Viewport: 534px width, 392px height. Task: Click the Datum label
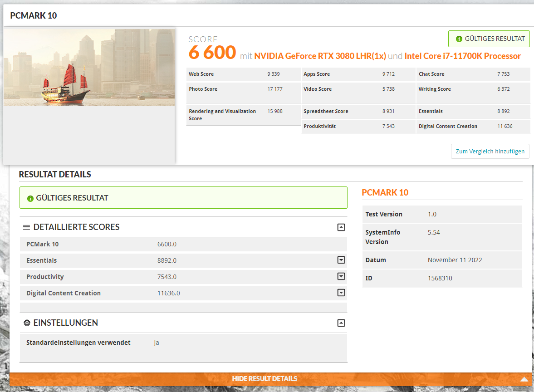376,260
